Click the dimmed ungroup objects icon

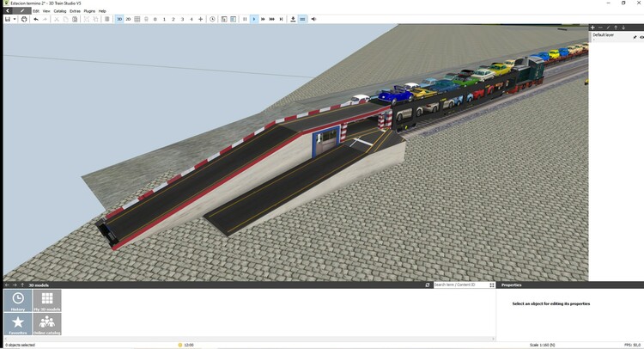coord(95,19)
